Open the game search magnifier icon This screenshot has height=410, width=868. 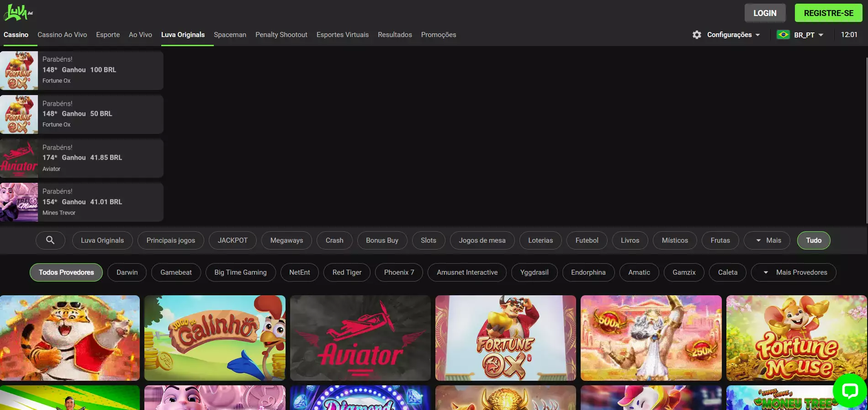(50, 240)
